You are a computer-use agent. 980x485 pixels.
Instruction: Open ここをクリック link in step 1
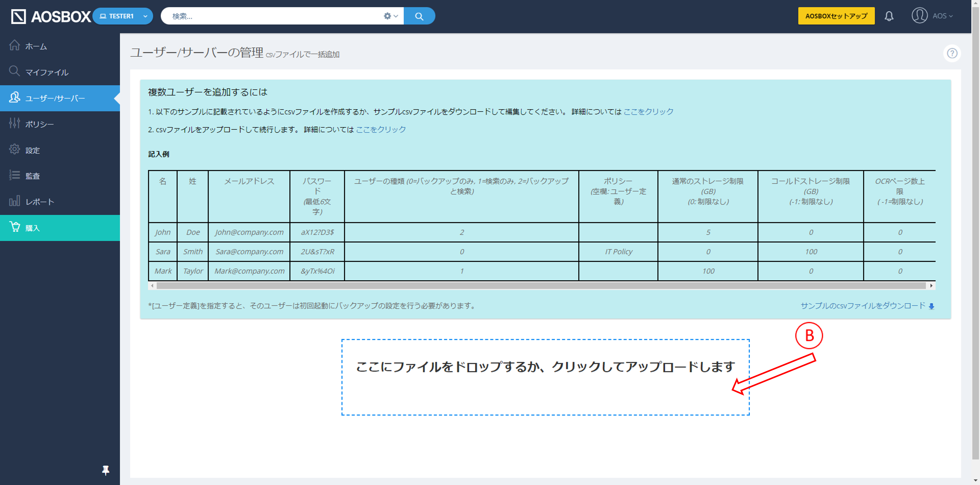648,111
